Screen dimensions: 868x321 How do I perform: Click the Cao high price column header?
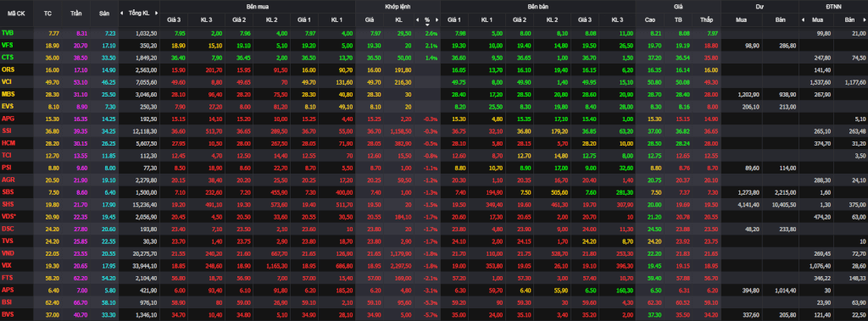[x=650, y=20]
